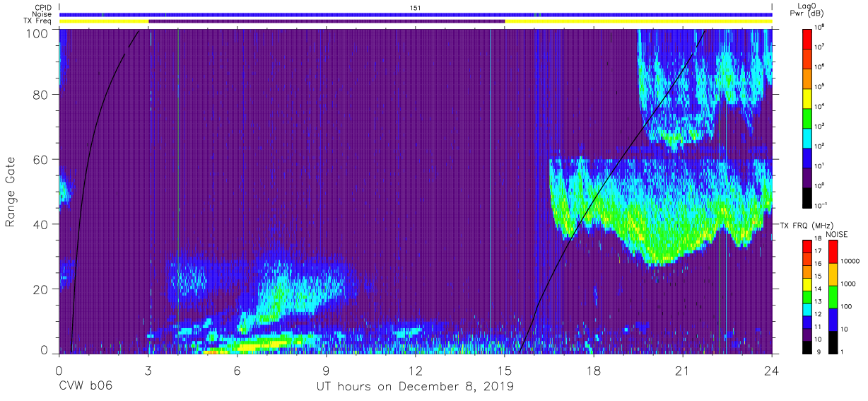Click the '9' label on TX FRQ scale
The height and width of the screenshot is (401, 868).
[x=818, y=351]
